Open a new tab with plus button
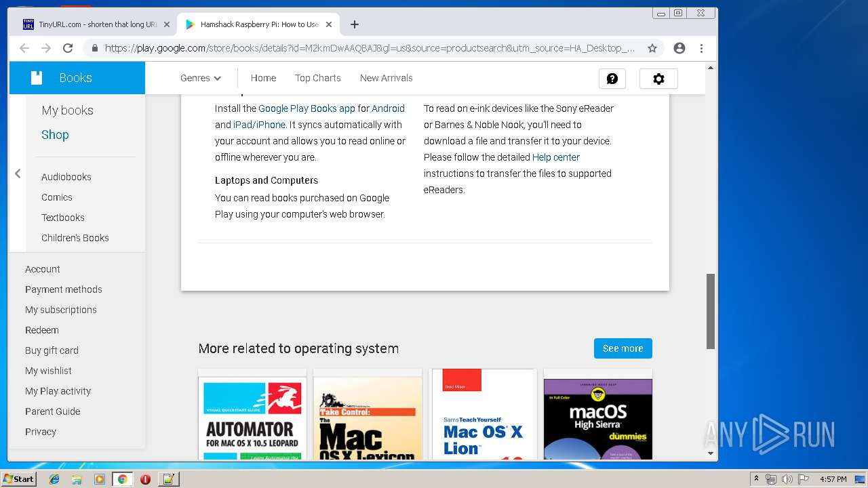Image resolution: width=868 pixels, height=488 pixels. click(355, 24)
